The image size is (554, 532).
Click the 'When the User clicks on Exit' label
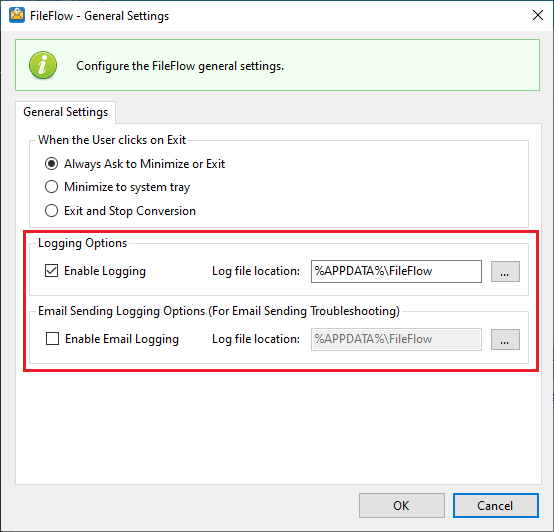pyautogui.click(x=112, y=140)
